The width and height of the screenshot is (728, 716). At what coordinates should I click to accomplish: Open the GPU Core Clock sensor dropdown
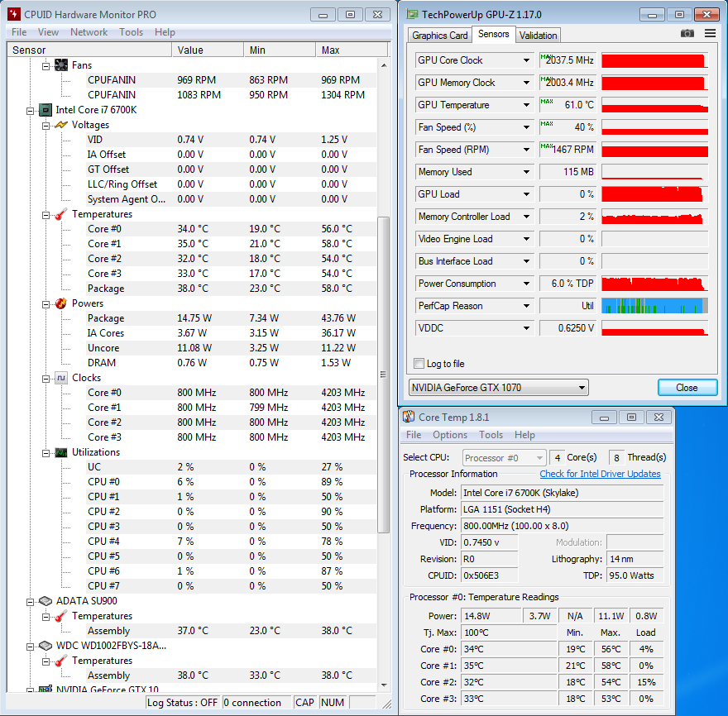coord(526,60)
